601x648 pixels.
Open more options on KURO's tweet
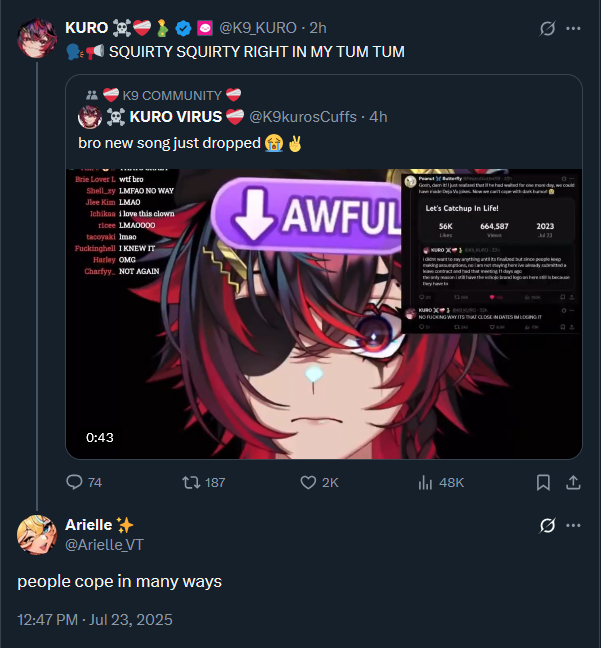coord(573,29)
